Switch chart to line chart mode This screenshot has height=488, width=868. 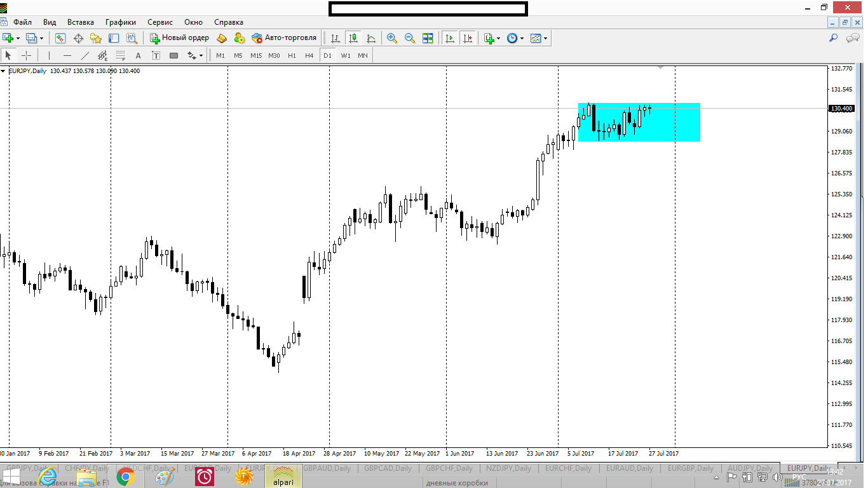click(370, 38)
